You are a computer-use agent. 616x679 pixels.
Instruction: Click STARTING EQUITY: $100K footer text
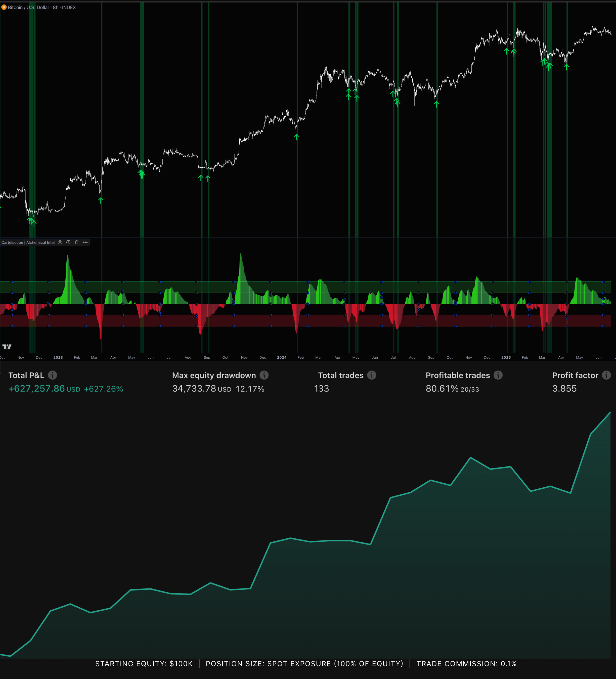click(x=144, y=663)
